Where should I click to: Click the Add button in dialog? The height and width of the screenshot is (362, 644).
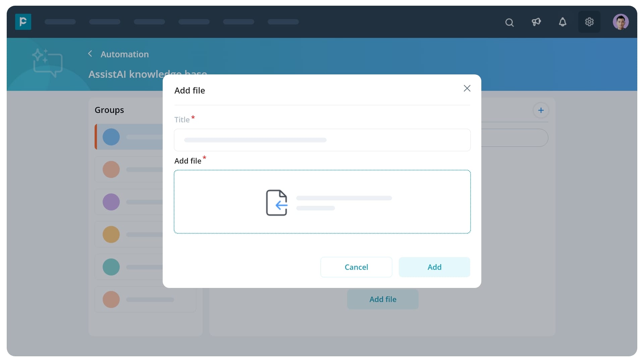(434, 267)
